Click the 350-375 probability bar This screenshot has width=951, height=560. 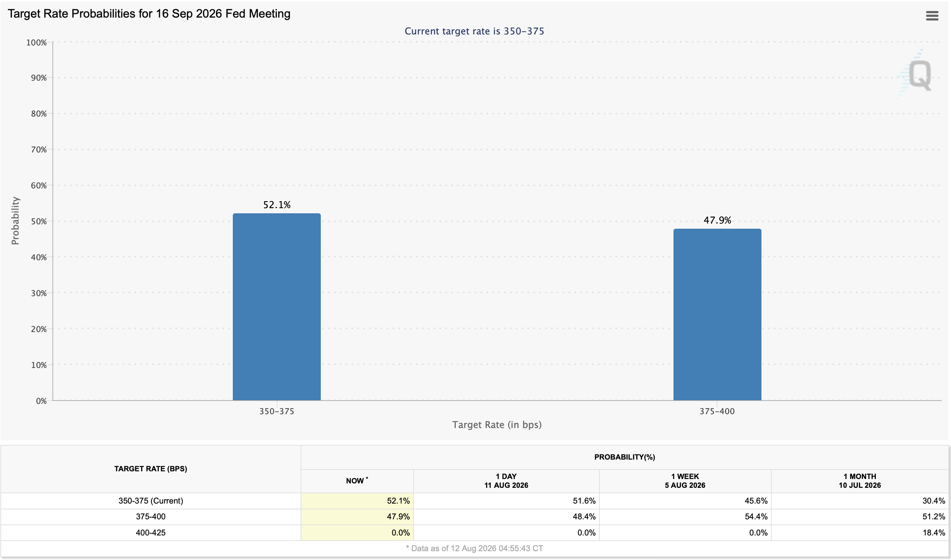(x=277, y=307)
